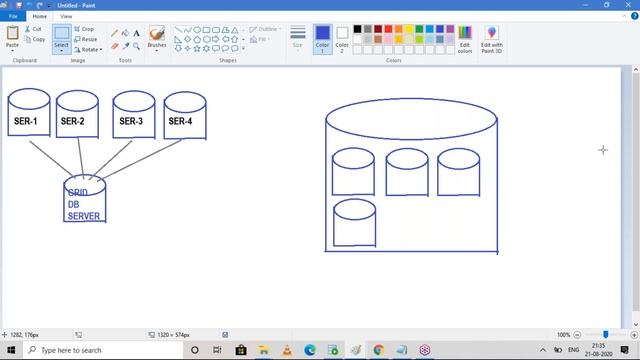
Task: Activate Color 2 selector
Action: (x=342, y=39)
